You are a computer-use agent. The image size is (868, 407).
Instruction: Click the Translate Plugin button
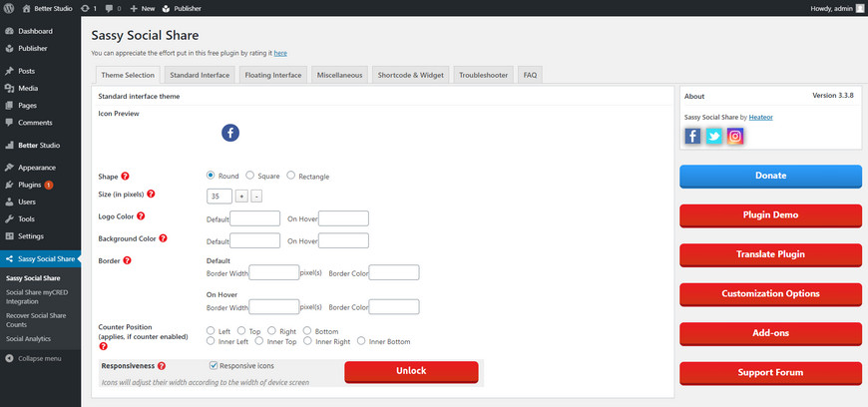click(x=770, y=254)
